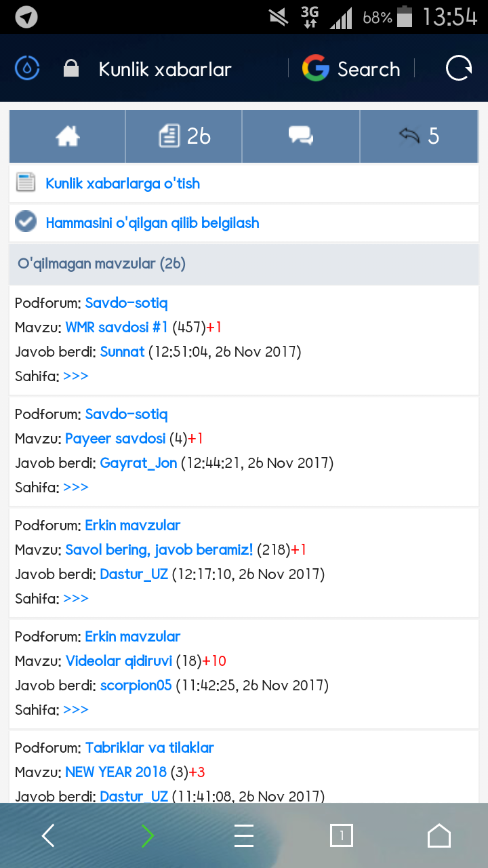Expand pages arrow for Payeer savdosi
The width and height of the screenshot is (488, 868).
[76, 487]
